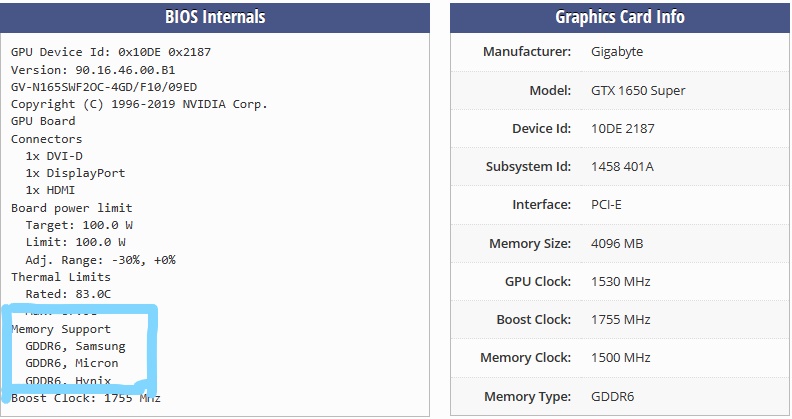The width and height of the screenshot is (792, 419).
Task: Click the Graphics Card Info header
Action: [x=620, y=17]
